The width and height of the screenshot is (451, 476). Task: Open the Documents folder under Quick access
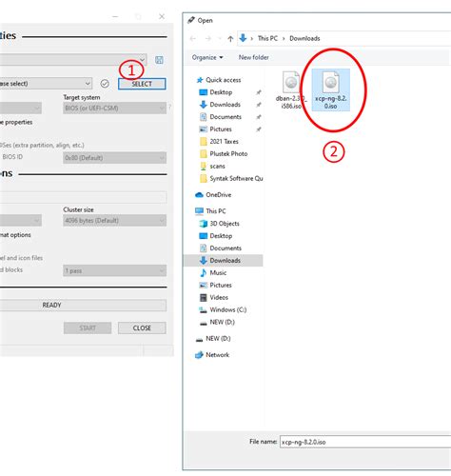(225, 117)
